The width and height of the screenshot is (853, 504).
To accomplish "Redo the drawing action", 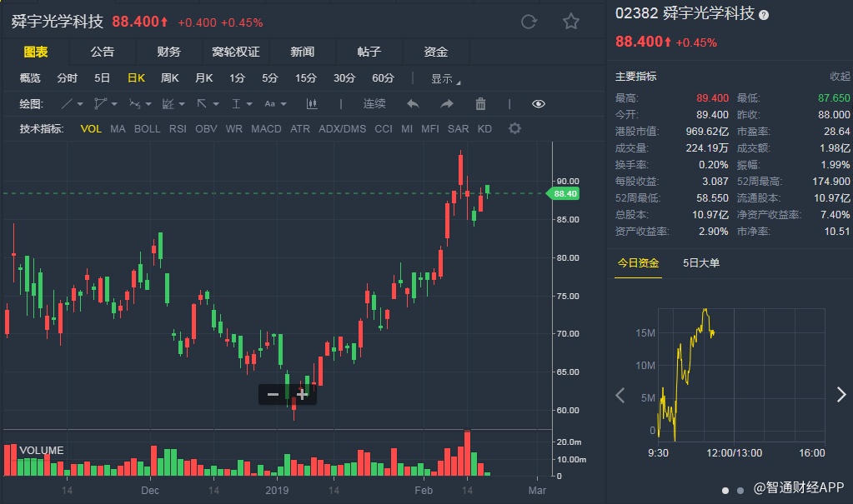I will 447,104.
